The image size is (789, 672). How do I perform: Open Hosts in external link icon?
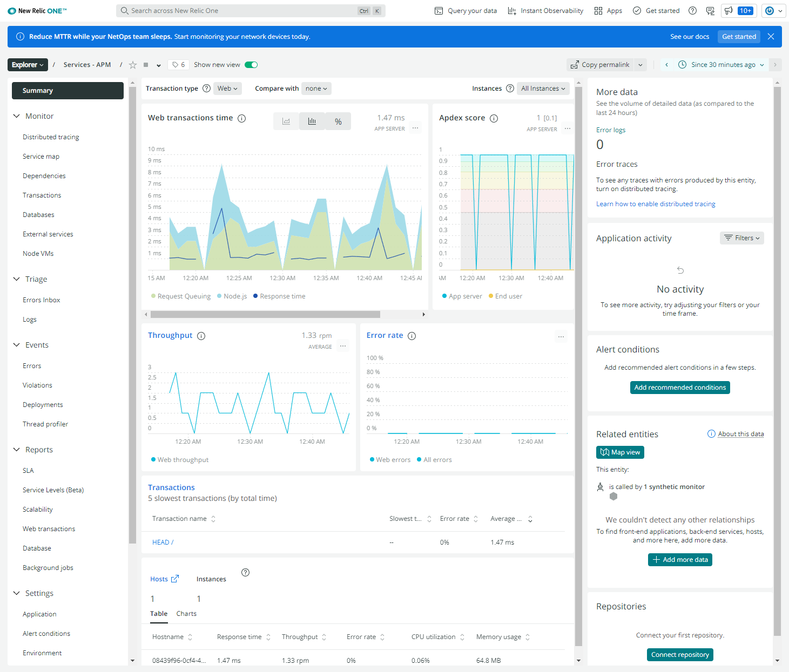(x=175, y=579)
